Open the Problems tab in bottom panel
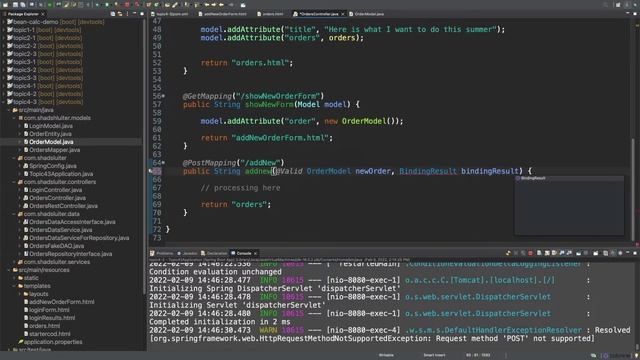This screenshot has width=640, height=360. click(162, 253)
